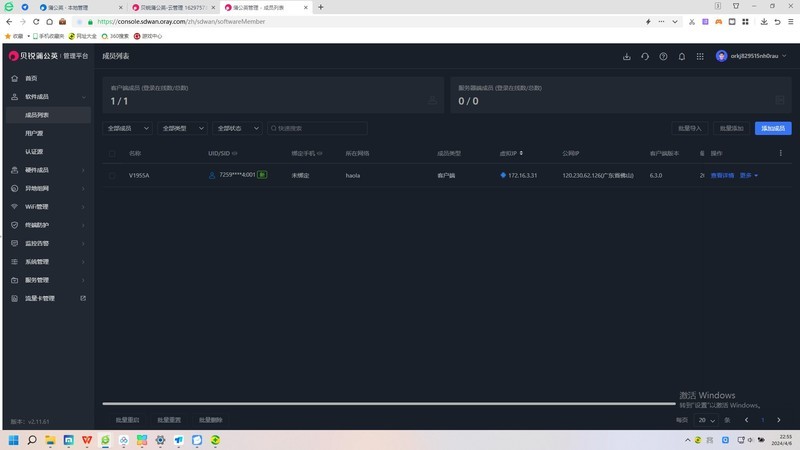Open WPS Office from taskbar
The width and height of the screenshot is (800, 450).
pos(87,440)
